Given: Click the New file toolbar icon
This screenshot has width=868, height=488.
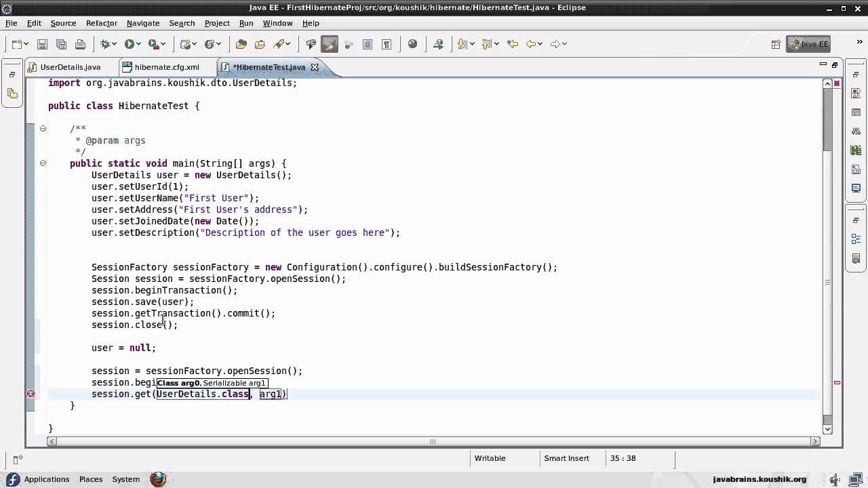Looking at the screenshot, I should (x=17, y=44).
